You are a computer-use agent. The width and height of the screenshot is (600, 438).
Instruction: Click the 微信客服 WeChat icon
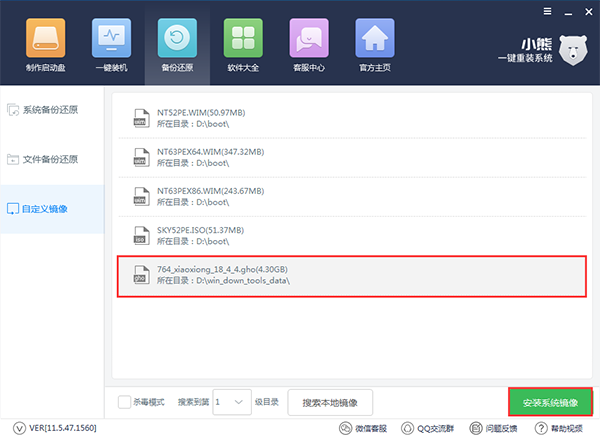pos(346,428)
